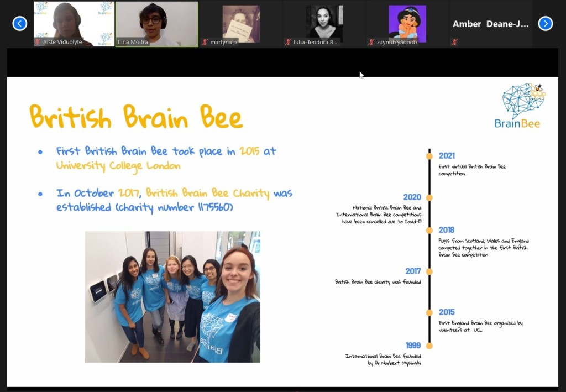Select Ilina Moitra's video thumbnail
The image size is (566, 392).
(x=157, y=22)
